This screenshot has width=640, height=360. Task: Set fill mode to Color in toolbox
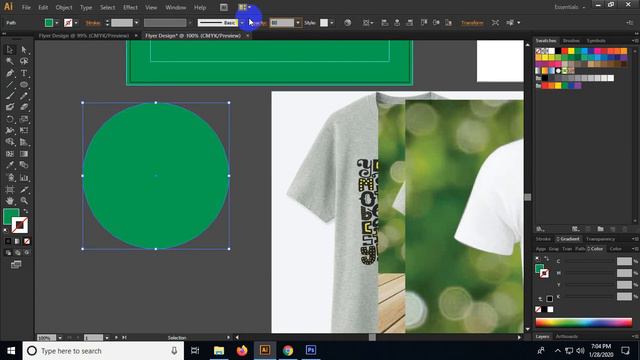[x=8, y=241]
